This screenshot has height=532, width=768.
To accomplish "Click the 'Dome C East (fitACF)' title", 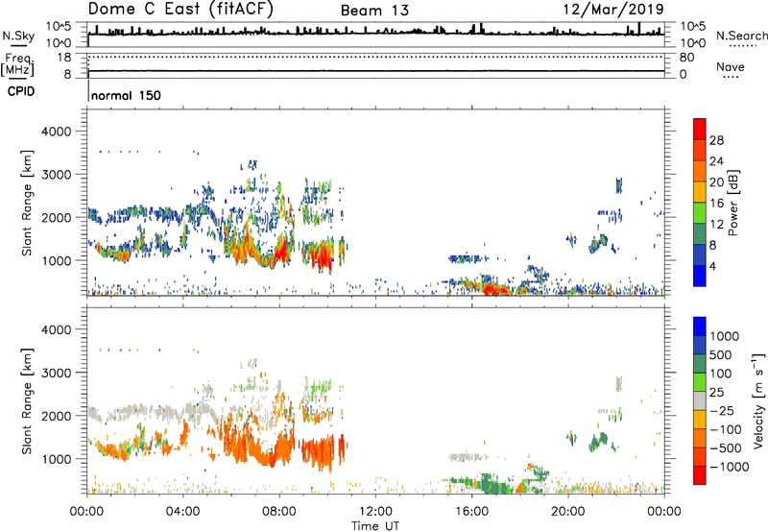I will [x=180, y=9].
